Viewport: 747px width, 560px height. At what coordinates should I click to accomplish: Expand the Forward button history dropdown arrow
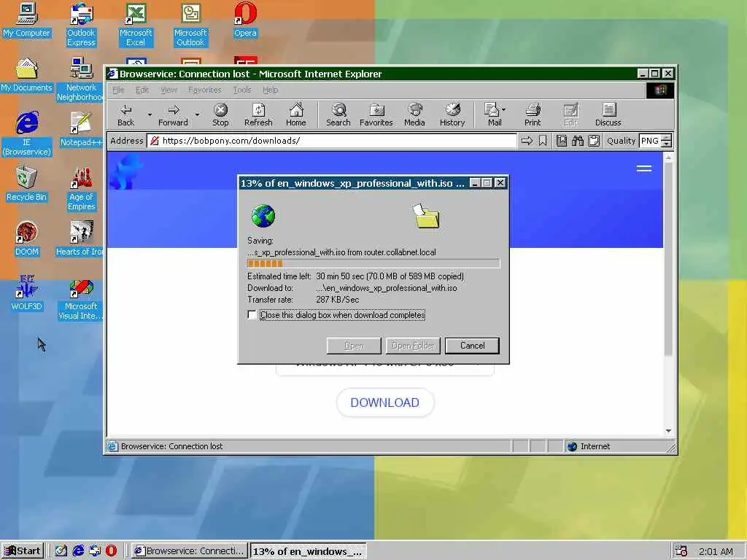(197, 114)
